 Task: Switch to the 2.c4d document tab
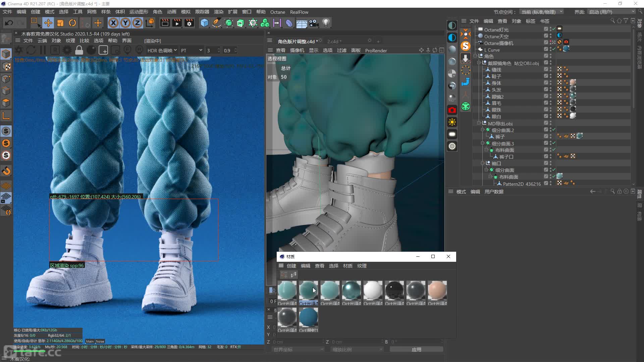334,41
